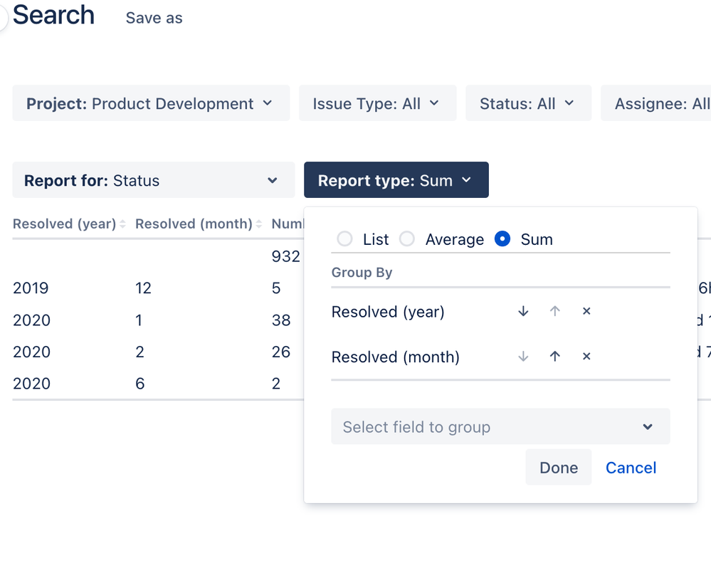Image resolution: width=711 pixels, height=588 pixels.
Task: Click Save as next to Search
Action: 154,19
